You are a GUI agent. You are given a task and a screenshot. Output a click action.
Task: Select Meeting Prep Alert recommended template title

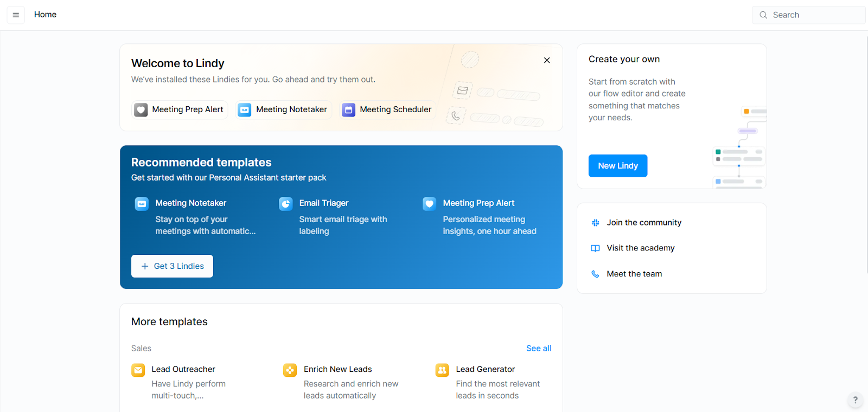pyautogui.click(x=478, y=203)
